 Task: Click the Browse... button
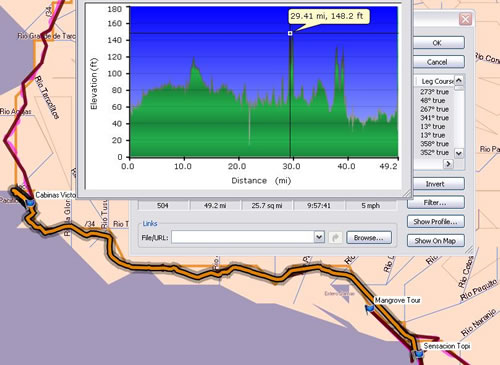pyautogui.click(x=369, y=238)
